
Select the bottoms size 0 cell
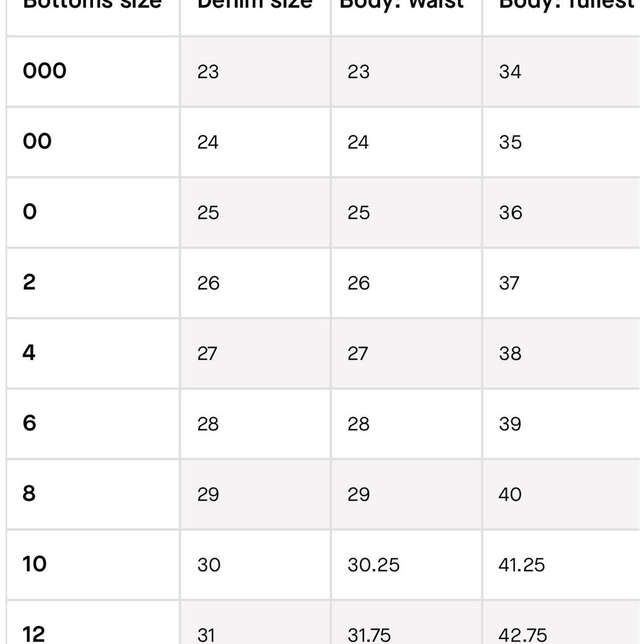[93, 212]
